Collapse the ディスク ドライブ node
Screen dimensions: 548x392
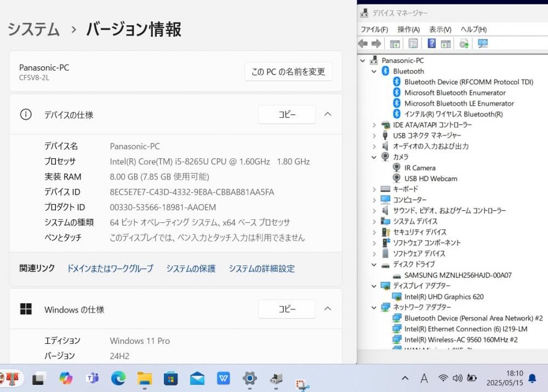(374, 264)
